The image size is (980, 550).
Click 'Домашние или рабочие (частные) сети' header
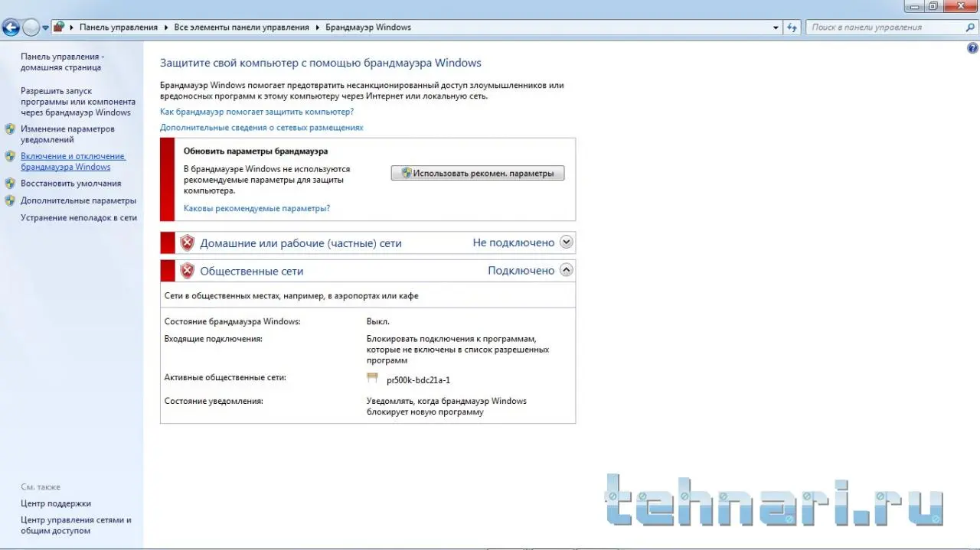point(301,243)
